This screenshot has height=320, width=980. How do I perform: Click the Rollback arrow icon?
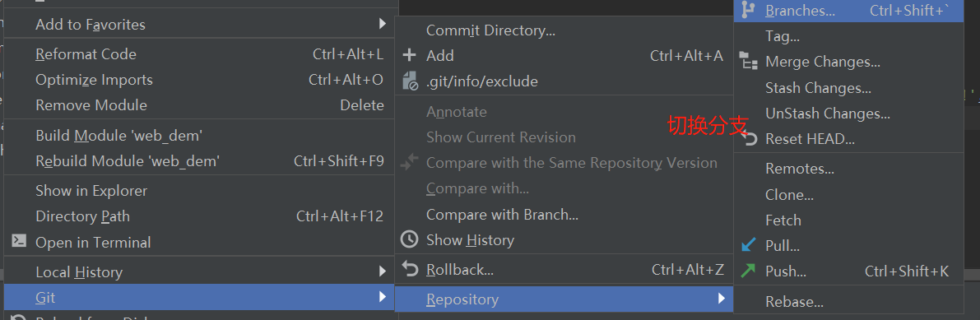click(410, 269)
